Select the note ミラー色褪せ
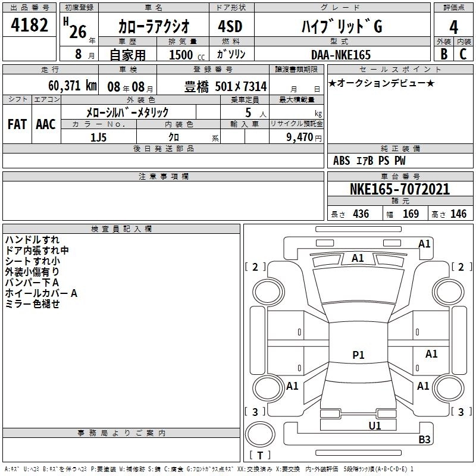This screenshot has height=476, width=476. [x=32, y=303]
